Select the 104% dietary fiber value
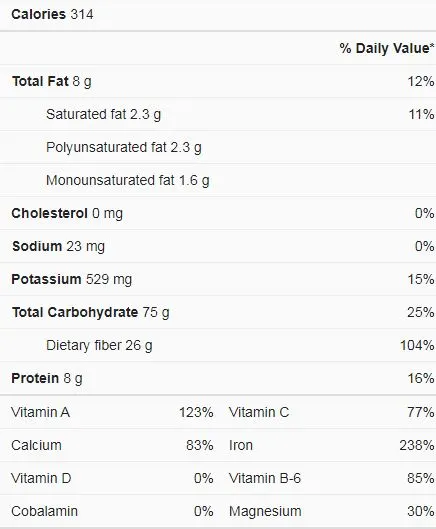Image resolution: width=436 pixels, height=529 pixels. click(417, 345)
